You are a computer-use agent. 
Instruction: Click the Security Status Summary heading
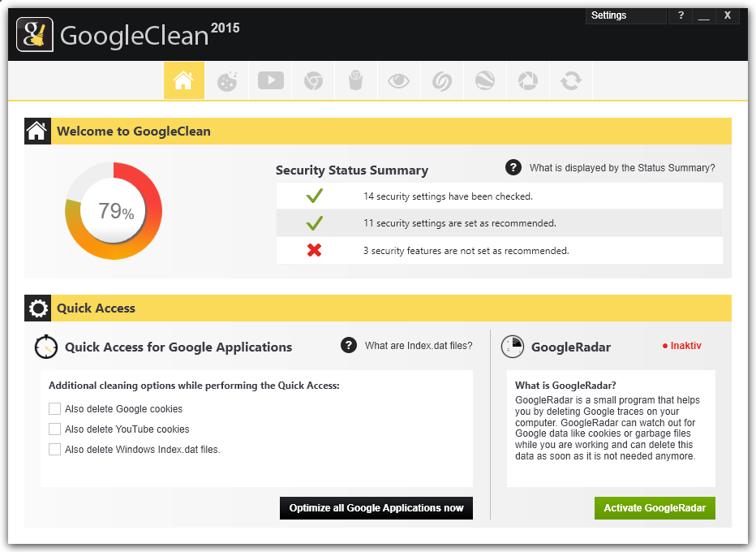(352, 170)
